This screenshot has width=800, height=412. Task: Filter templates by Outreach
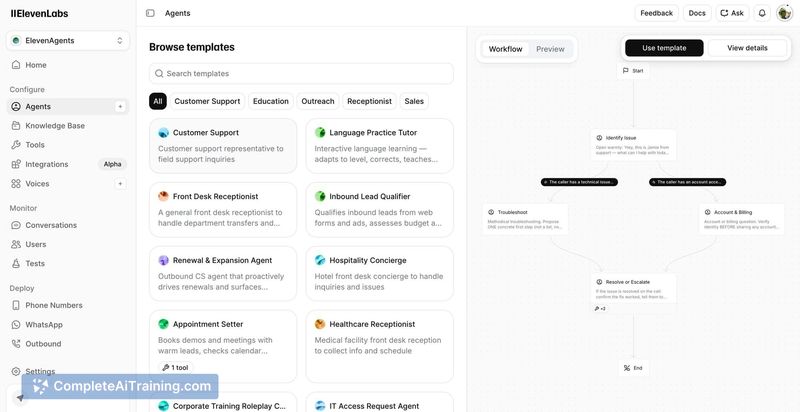coord(318,101)
